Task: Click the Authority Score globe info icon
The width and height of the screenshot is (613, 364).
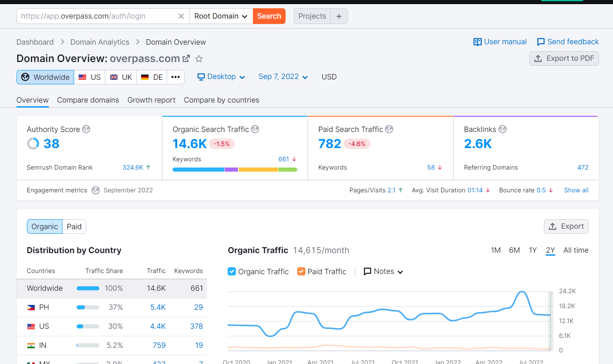Action: pyautogui.click(x=86, y=129)
